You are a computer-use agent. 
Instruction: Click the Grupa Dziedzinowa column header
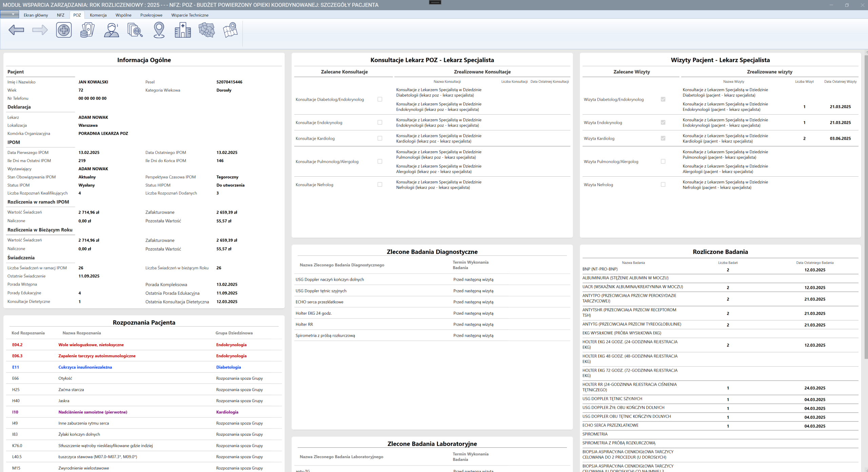click(234, 333)
